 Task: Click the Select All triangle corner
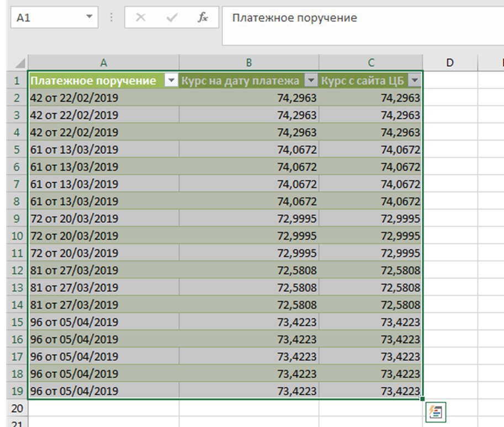[x=20, y=63]
